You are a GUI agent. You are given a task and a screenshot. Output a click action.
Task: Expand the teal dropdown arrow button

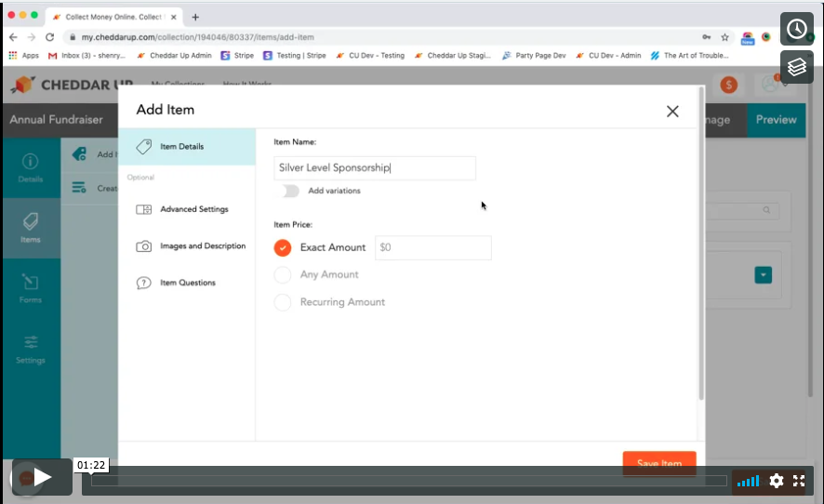click(x=763, y=274)
